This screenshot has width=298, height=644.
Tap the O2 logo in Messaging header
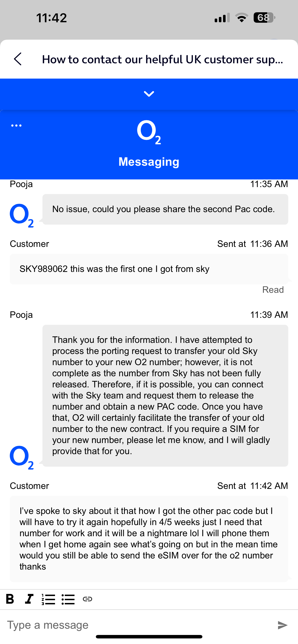[x=149, y=132]
